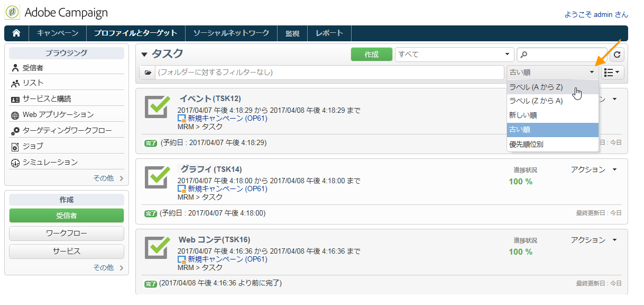Click the 受信者 person icon in browsing
This screenshot has height=305, width=644.
[x=15, y=68]
